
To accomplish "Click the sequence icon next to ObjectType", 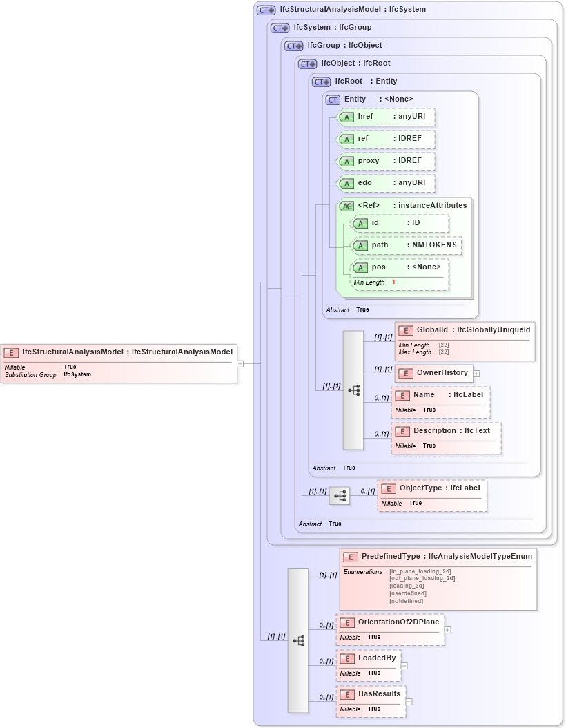I will [340, 496].
